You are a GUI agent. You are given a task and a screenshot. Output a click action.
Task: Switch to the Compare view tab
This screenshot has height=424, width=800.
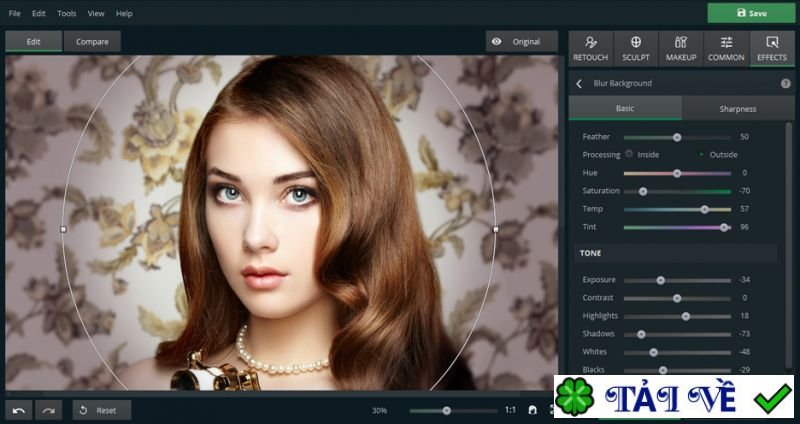[92, 42]
